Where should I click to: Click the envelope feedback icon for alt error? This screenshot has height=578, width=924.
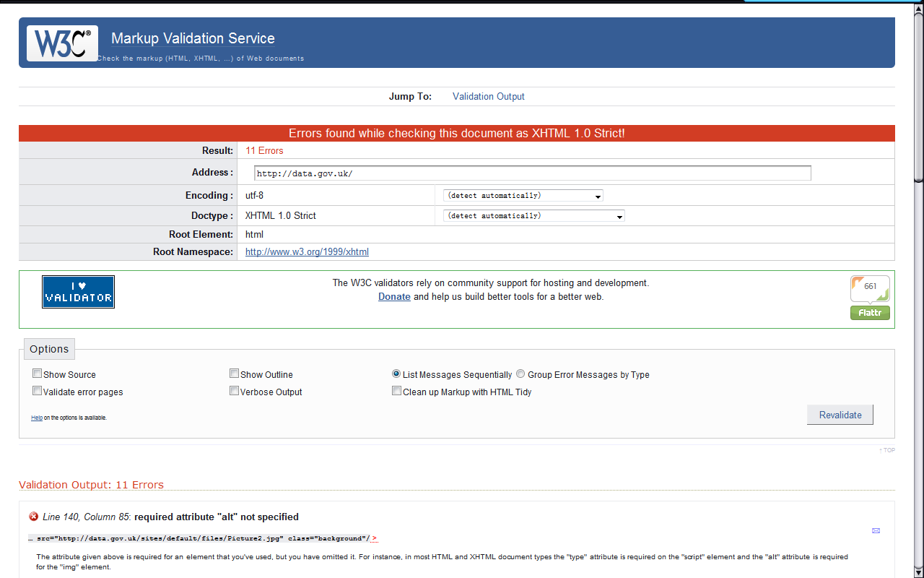(876, 530)
